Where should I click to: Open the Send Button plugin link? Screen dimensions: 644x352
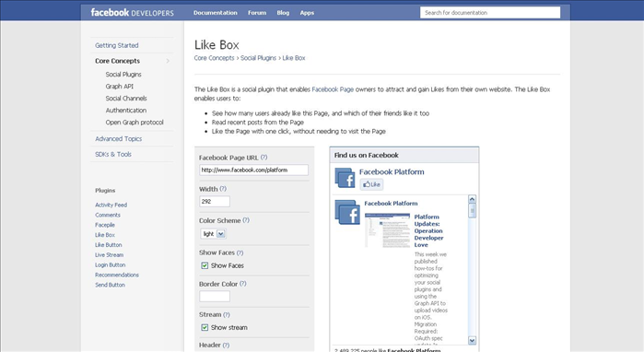click(x=110, y=285)
